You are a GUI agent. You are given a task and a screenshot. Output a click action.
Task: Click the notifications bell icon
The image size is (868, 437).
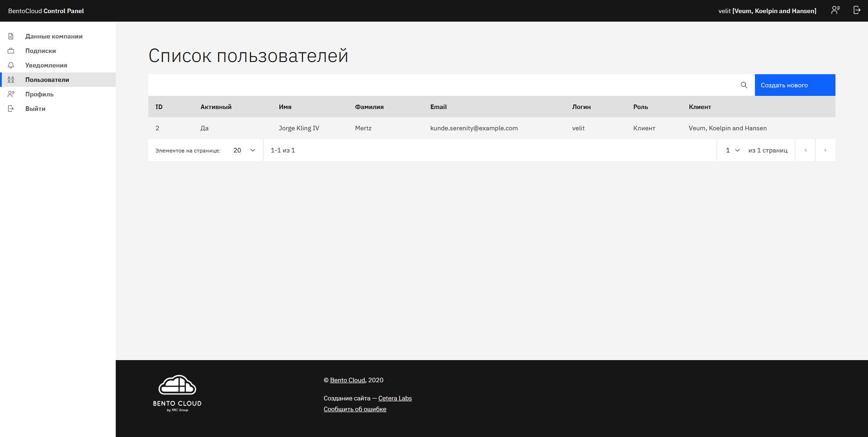(11, 65)
